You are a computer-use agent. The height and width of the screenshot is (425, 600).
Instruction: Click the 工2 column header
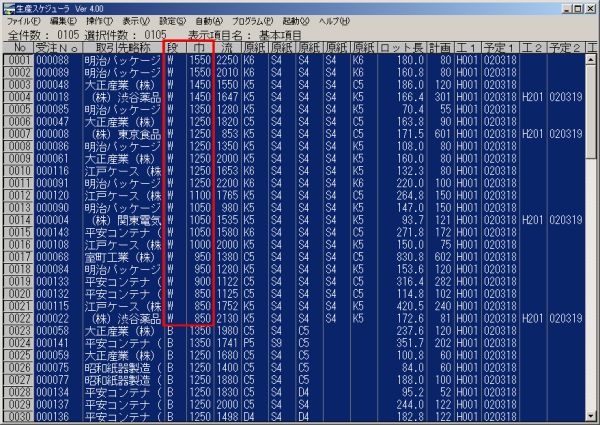coord(533,48)
